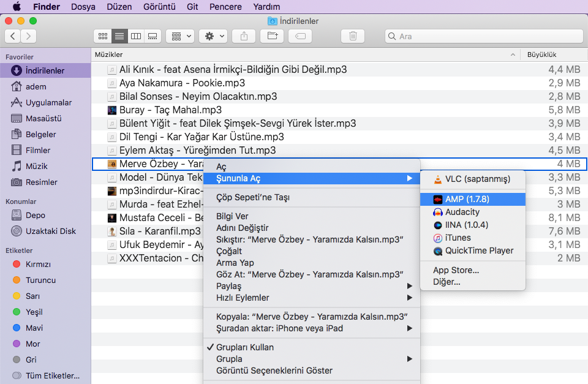This screenshot has height=384, width=588.
Task: Select the Kırmızı red tag
Action: tap(38, 265)
